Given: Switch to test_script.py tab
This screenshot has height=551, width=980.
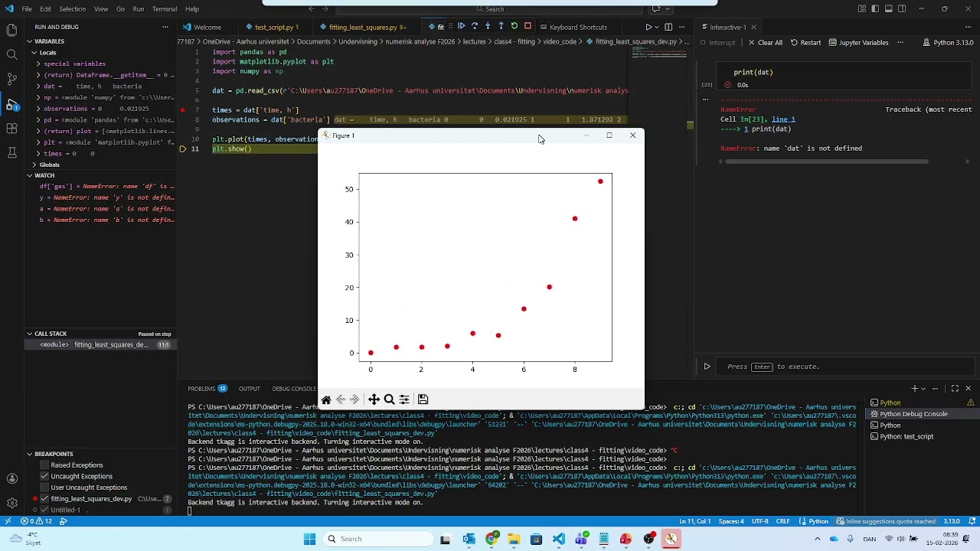Looking at the screenshot, I should (x=274, y=27).
